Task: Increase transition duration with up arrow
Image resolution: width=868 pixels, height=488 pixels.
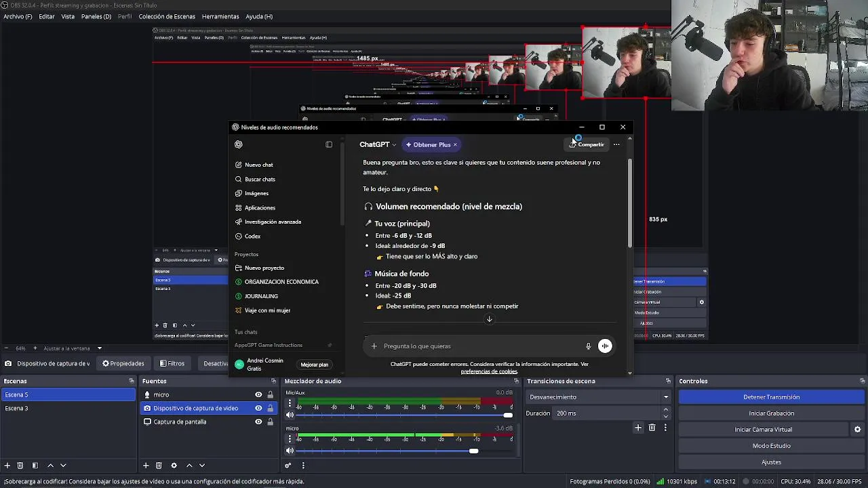Action: point(665,410)
